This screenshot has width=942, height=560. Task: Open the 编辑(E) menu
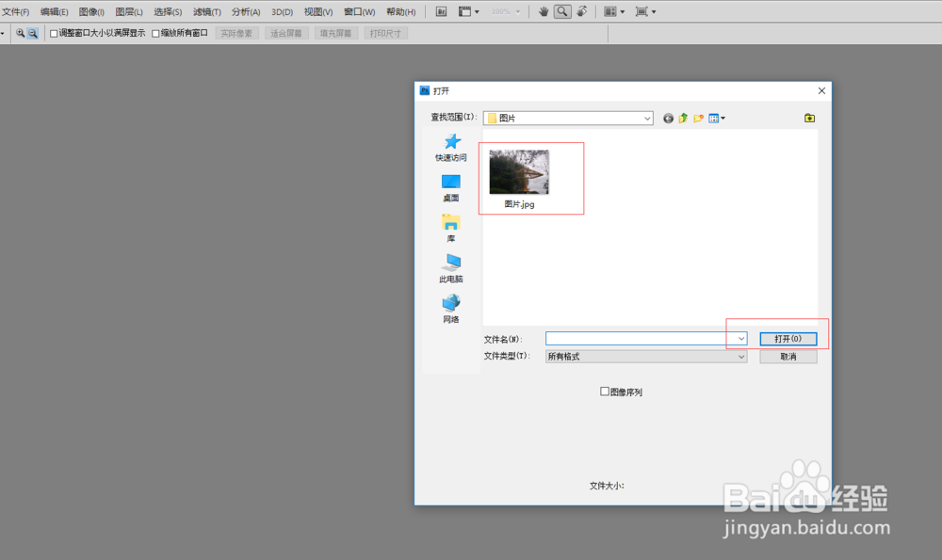coord(54,12)
